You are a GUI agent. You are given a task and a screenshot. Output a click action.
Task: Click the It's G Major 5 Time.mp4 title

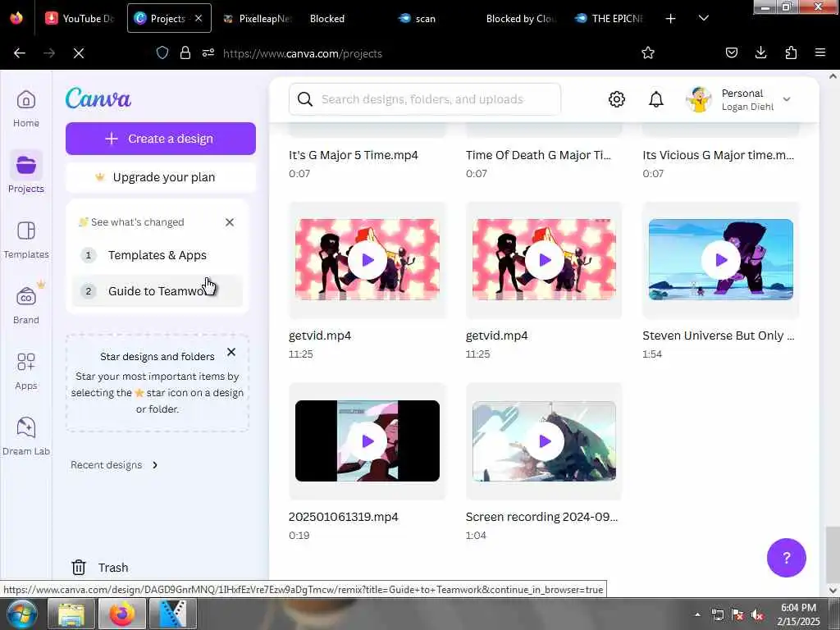tap(354, 155)
